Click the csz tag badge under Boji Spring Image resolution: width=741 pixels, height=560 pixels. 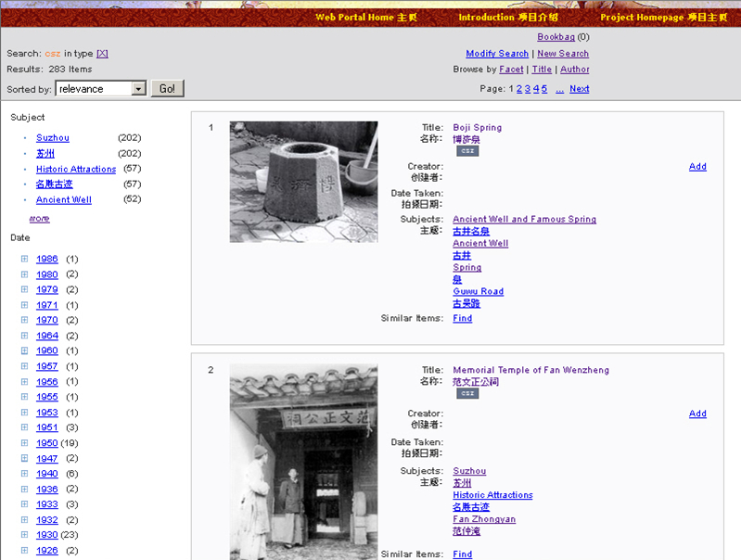[x=467, y=151]
